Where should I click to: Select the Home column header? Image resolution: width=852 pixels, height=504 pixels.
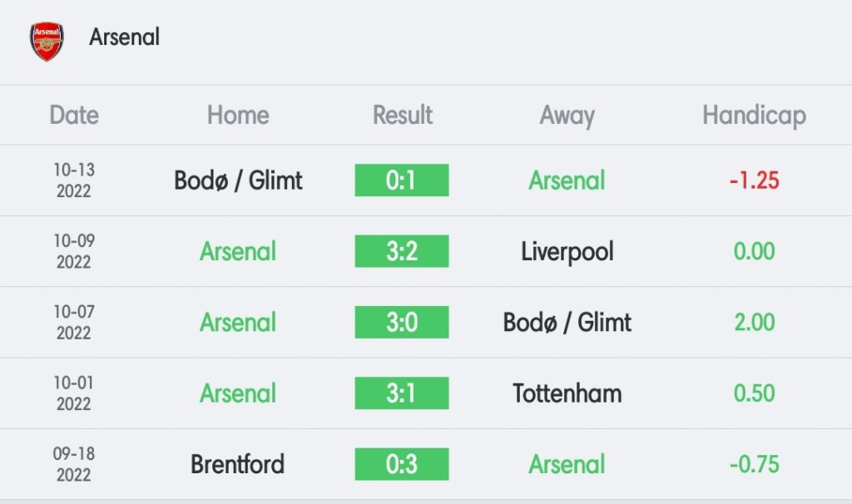click(x=238, y=115)
